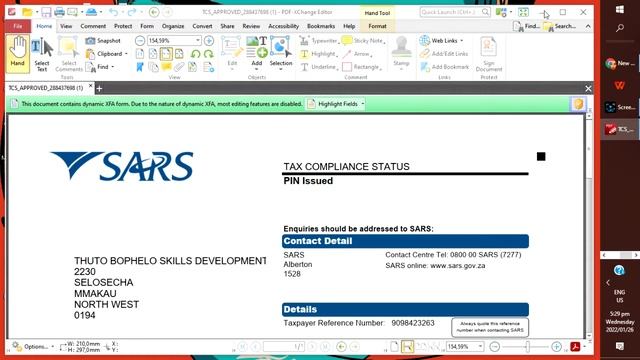
Task: Open the Windows Start menu
Action: tap(619, 9)
